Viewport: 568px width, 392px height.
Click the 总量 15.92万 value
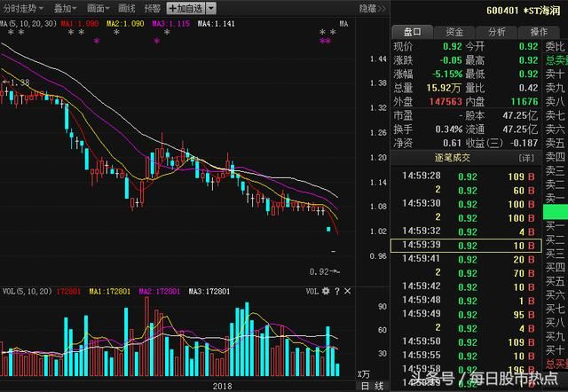tap(444, 88)
